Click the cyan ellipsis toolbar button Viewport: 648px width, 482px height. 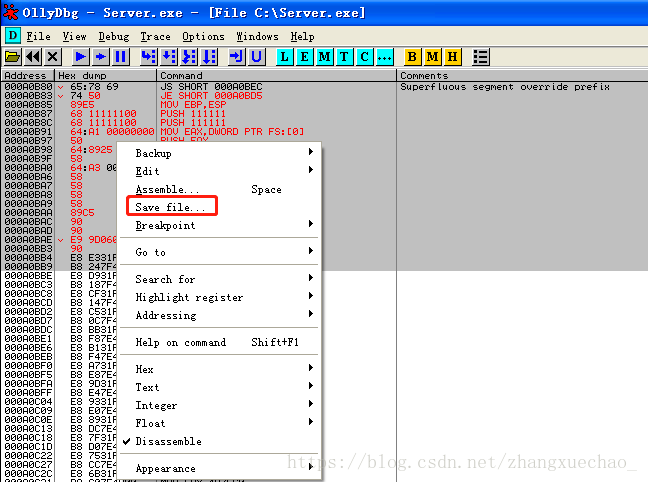pos(384,57)
